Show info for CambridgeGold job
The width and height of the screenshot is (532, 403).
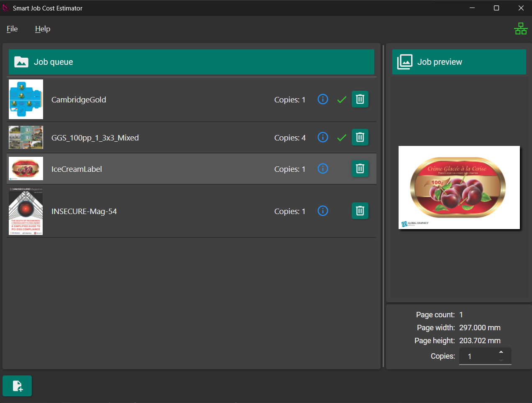tap(322, 99)
